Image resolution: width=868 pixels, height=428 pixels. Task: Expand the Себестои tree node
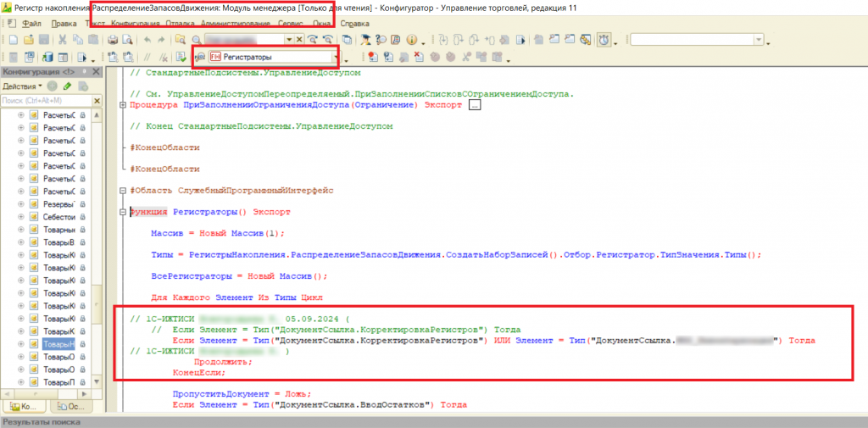point(21,217)
